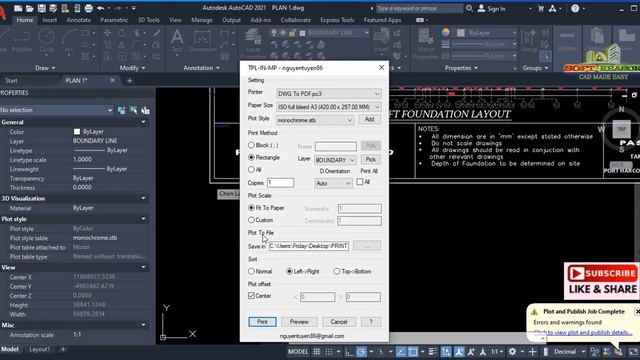This screenshot has width=640, height=360.
Task: Select the Arc tool in Draw panel
Action: (x=69, y=41)
